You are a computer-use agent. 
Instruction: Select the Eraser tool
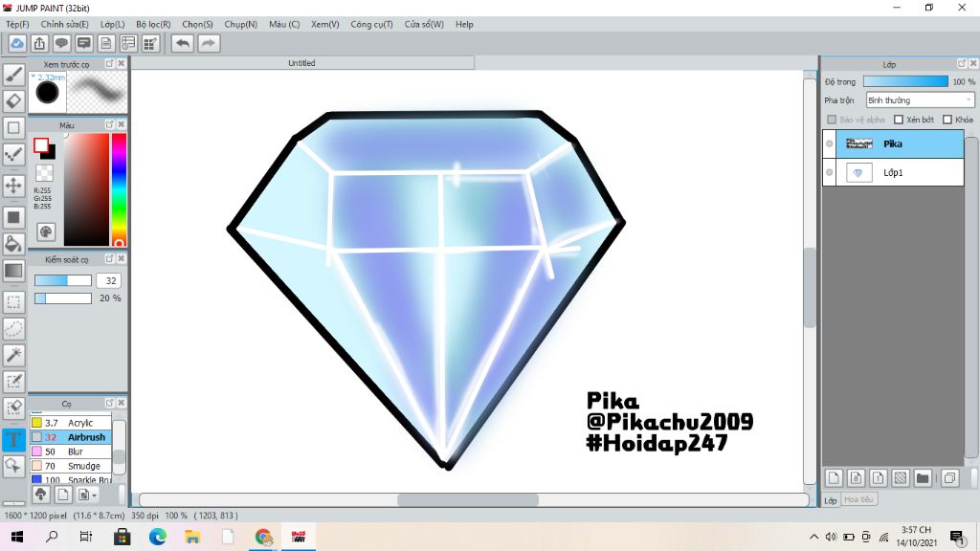(13, 101)
